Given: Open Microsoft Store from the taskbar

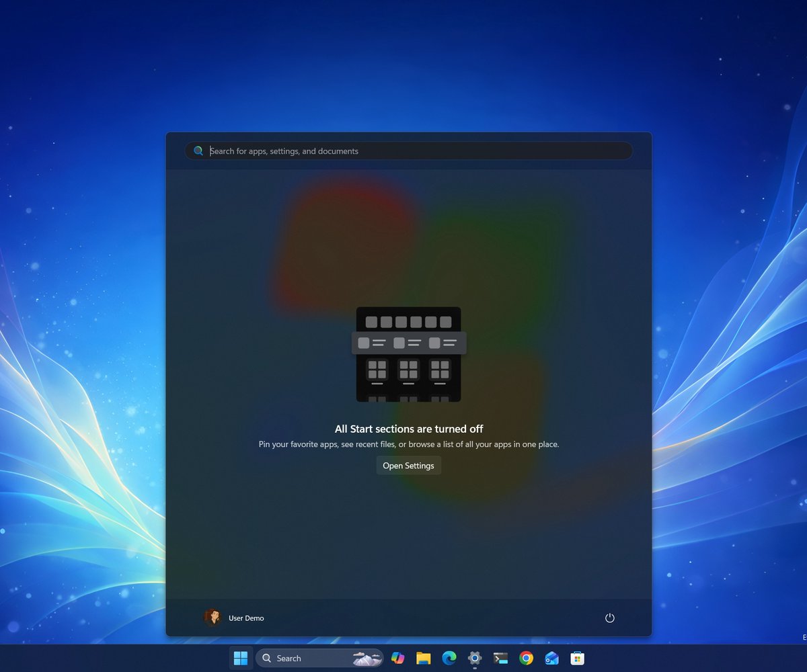Looking at the screenshot, I should 577,658.
